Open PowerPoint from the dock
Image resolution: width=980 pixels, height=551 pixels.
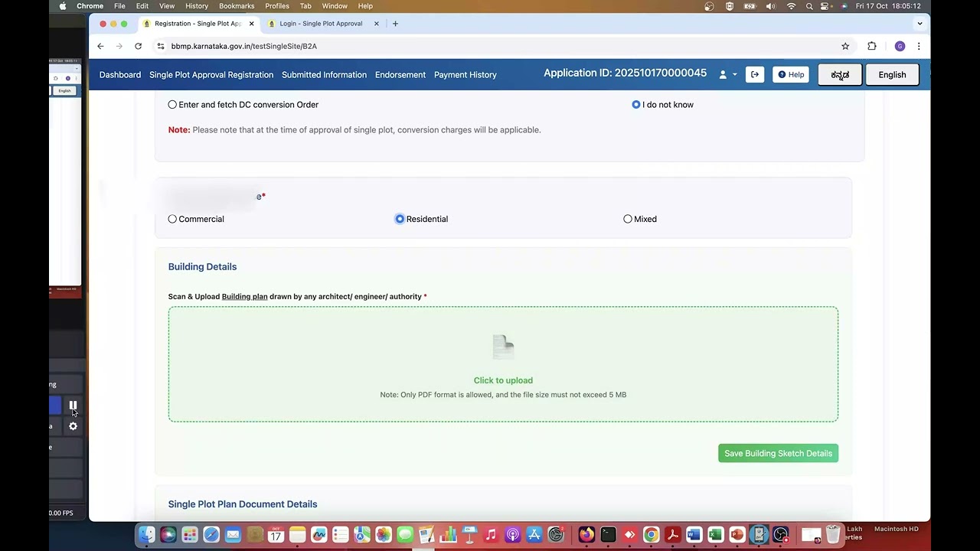pyautogui.click(x=737, y=535)
